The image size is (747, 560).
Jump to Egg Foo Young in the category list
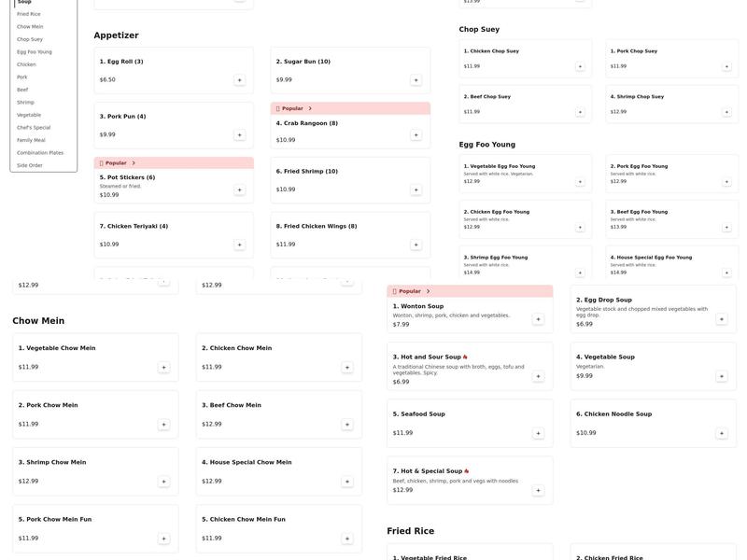point(35,52)
